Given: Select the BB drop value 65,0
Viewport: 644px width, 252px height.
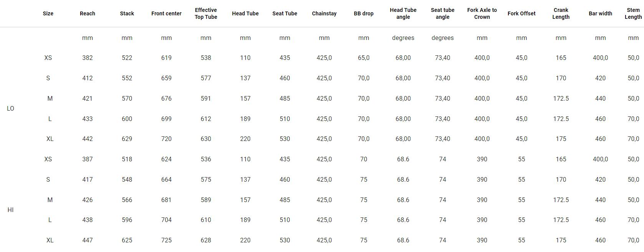Looking at the screenshot, I should point(363,58).
